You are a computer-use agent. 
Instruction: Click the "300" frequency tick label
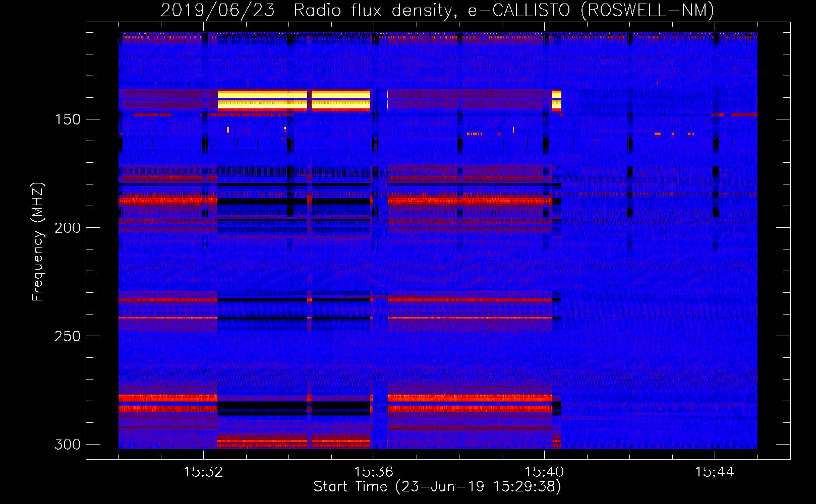(67, 445)
